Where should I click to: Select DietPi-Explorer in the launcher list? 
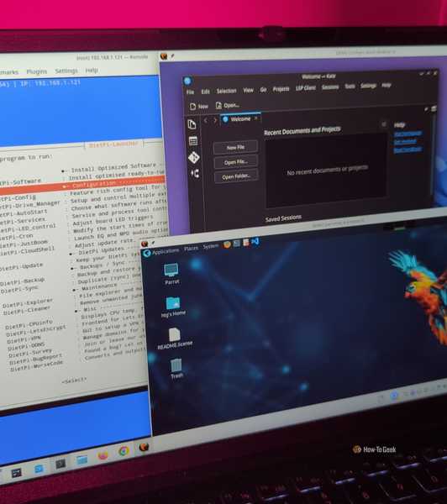click(x=28, y=303)
